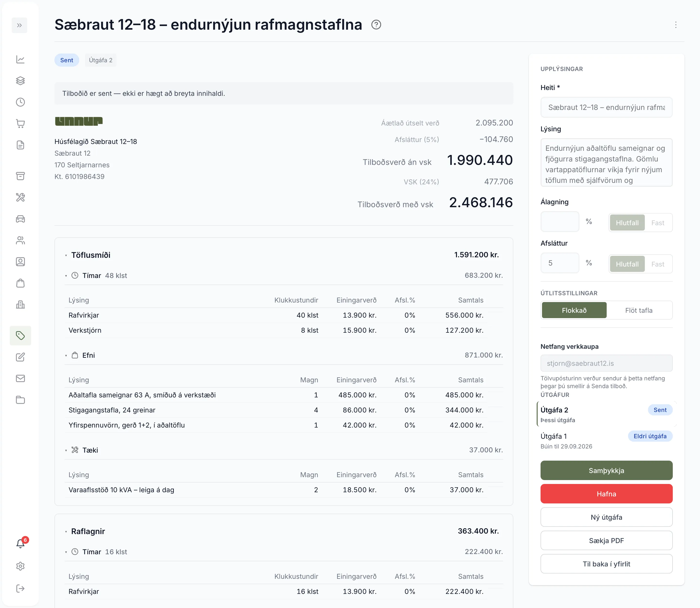Switch layout to Flokkað
Image resolution: width=700 pixels, height=608 pixels.
(574, 310)
